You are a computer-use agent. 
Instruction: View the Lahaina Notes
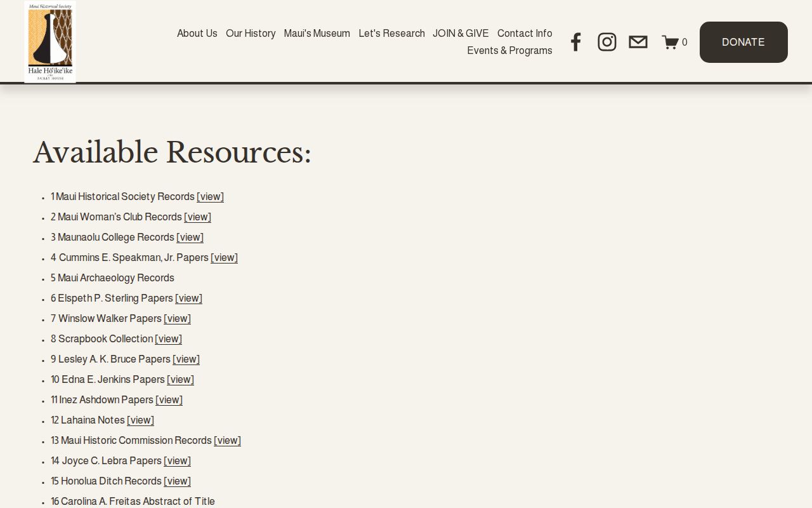coord(140,420)
